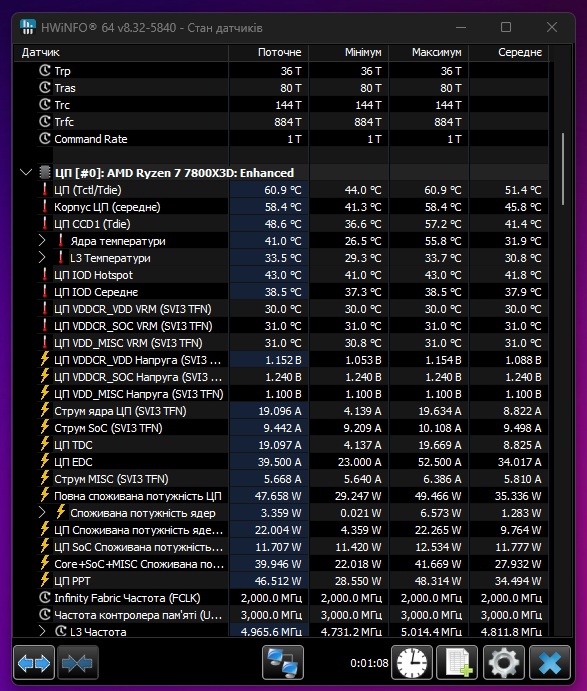Reset the elapsed time clock button

412,663
